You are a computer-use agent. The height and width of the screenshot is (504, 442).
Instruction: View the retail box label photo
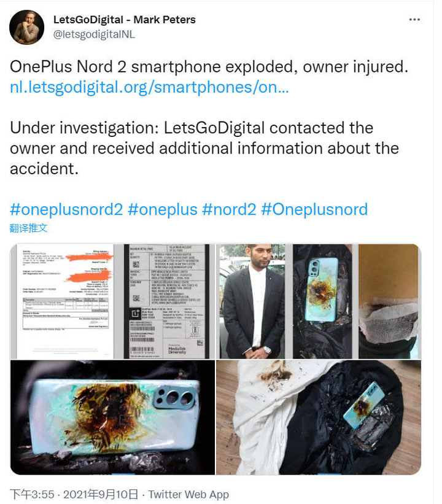[x=169, y=301]
